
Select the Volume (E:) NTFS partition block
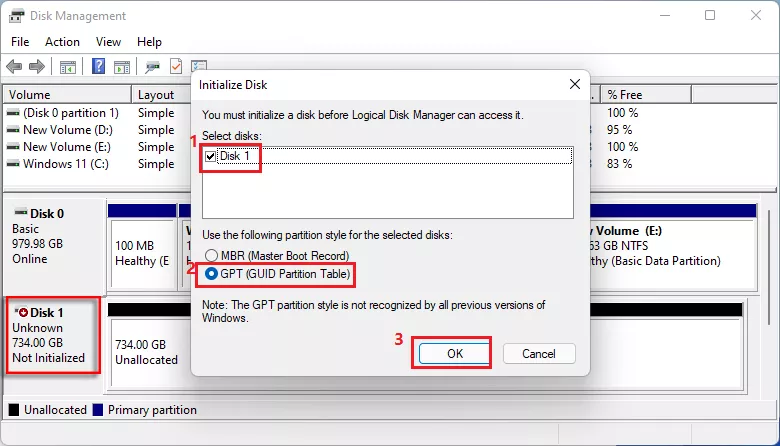coord(672,253)
